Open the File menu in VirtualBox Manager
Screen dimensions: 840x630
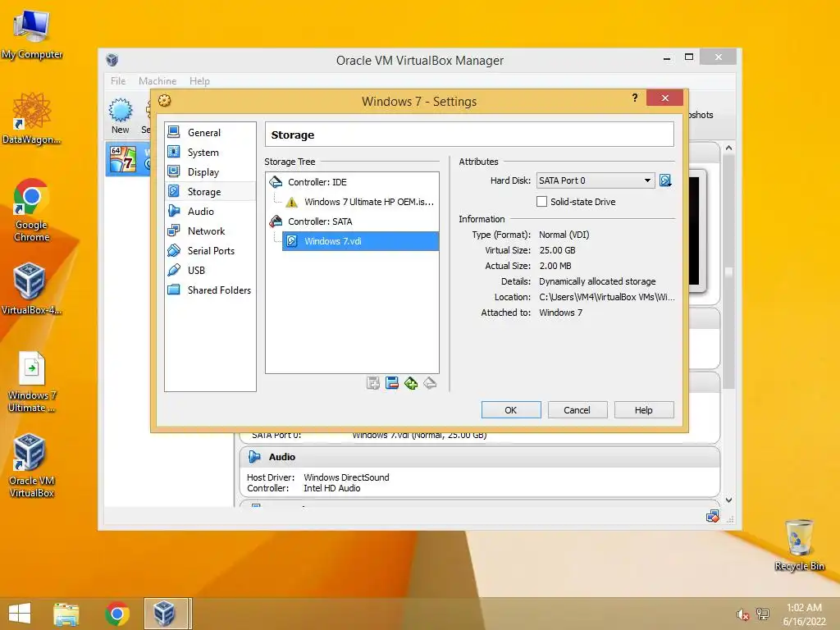(118, 81)
